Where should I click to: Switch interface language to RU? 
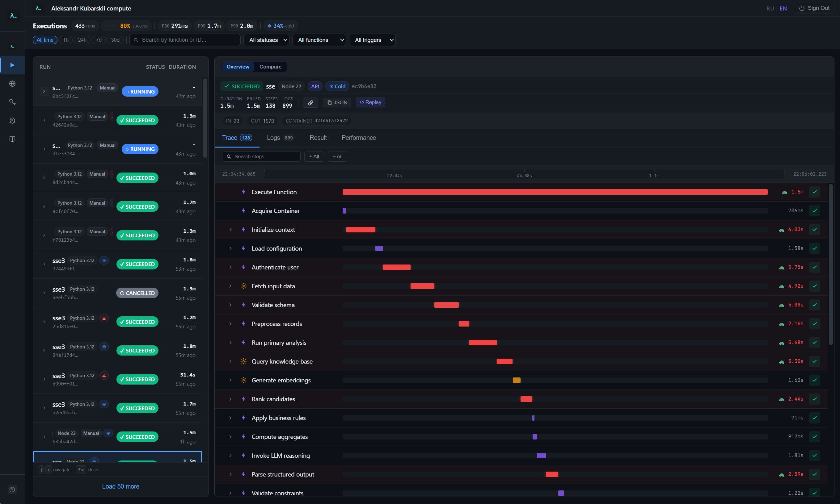tap(770, 9)
